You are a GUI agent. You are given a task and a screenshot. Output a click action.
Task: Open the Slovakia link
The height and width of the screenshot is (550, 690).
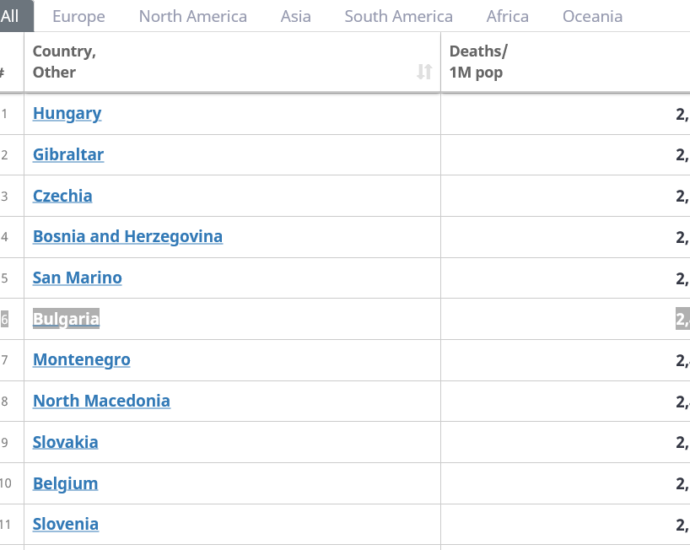(66, 442)
